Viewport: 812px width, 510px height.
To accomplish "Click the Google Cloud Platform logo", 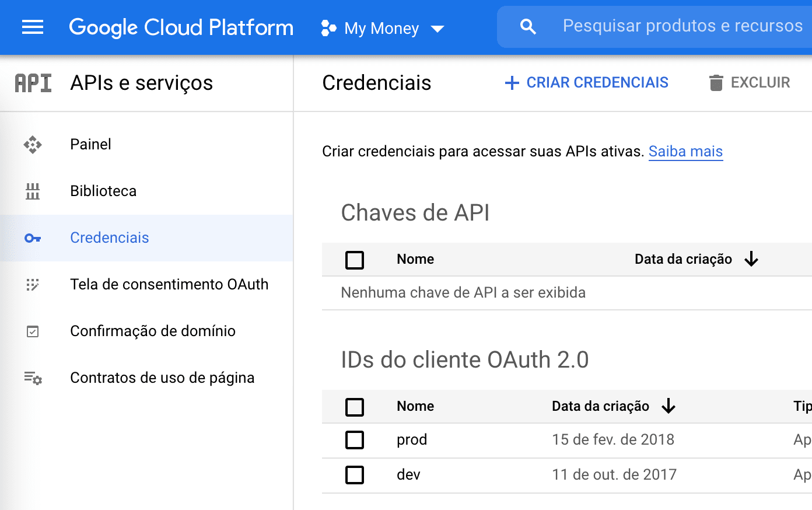I will click(181, 27).
